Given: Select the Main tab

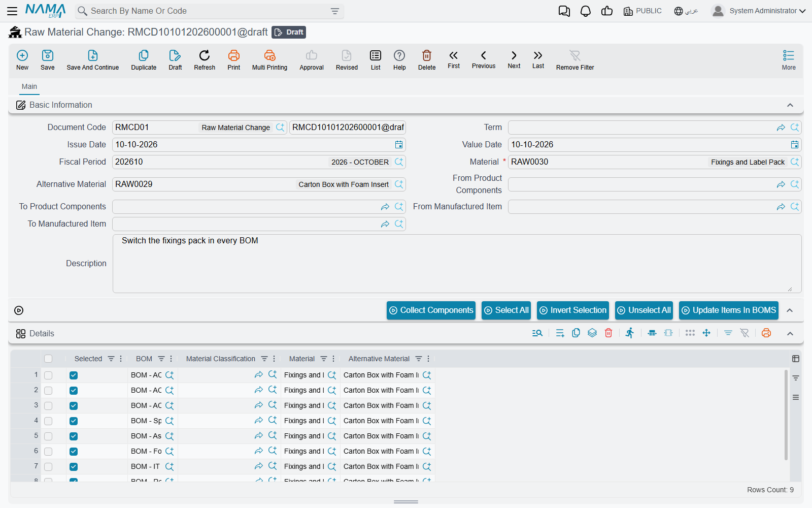Looking at the screenshot, I should 29,86.
